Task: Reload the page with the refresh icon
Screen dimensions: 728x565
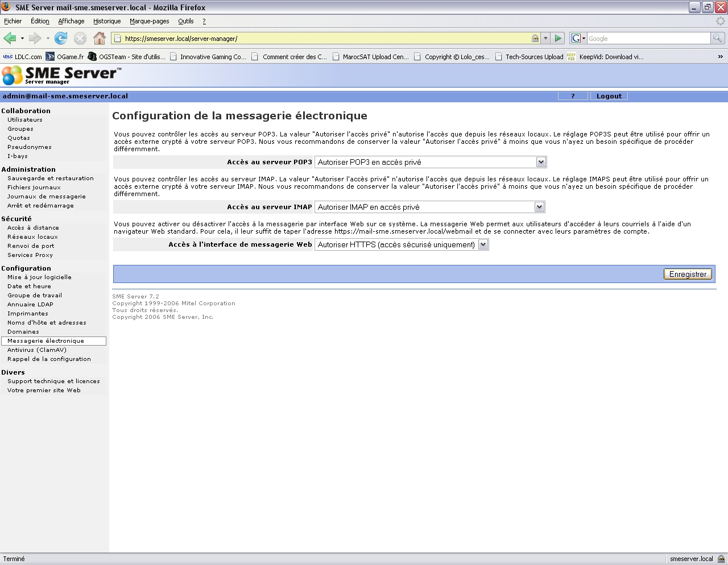Action: click(x=61, y=38)
